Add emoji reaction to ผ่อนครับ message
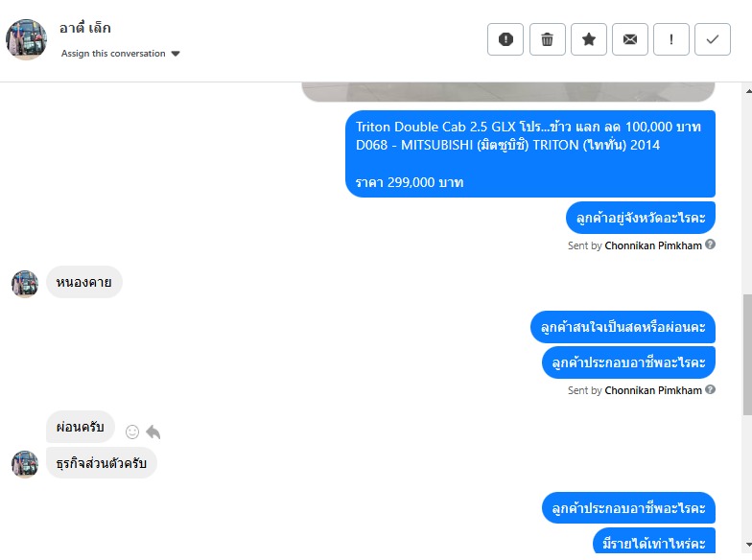Viewport: 752px width, 560px height. [132, 432]
